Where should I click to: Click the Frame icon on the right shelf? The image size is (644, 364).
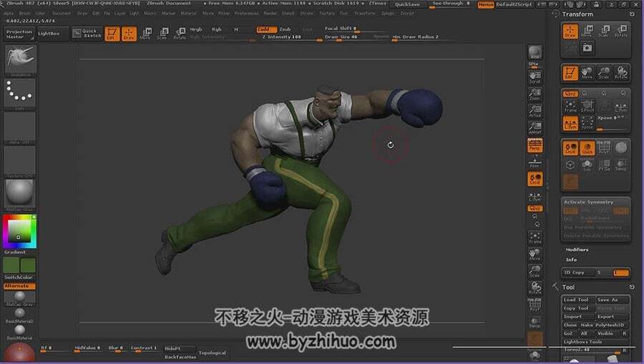point(535,237)
